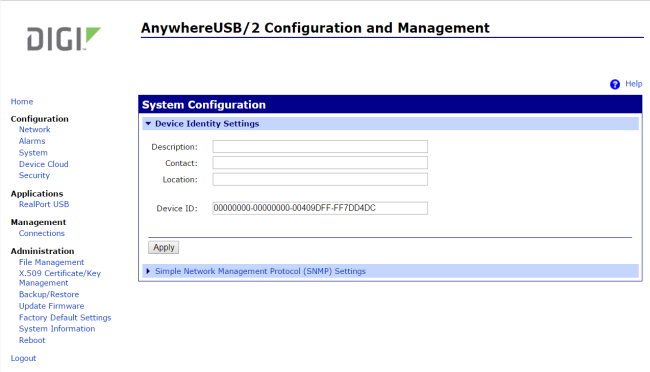
Task: Open X.509 Certificate/Key Management
Action: click(60, 278)
